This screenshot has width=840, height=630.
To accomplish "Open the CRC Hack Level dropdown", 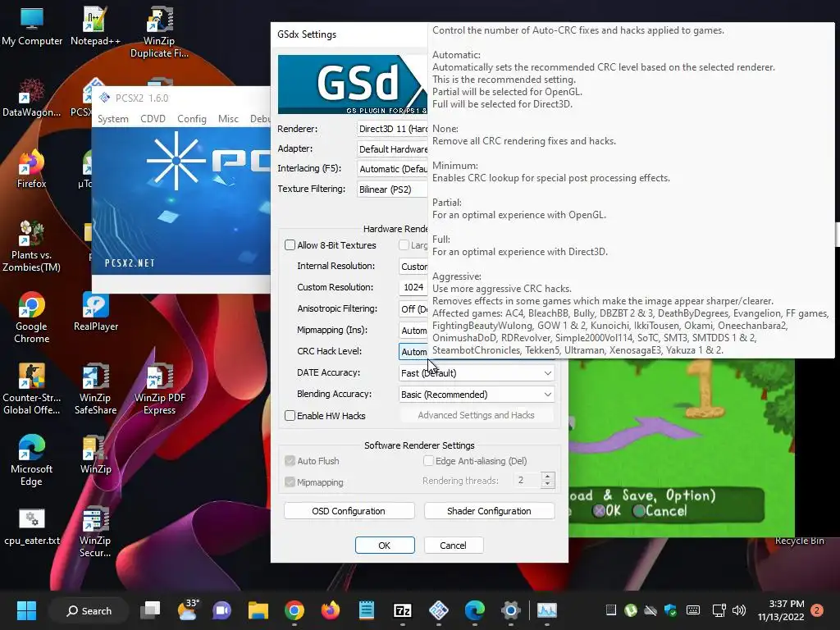I will coord(413,351).
